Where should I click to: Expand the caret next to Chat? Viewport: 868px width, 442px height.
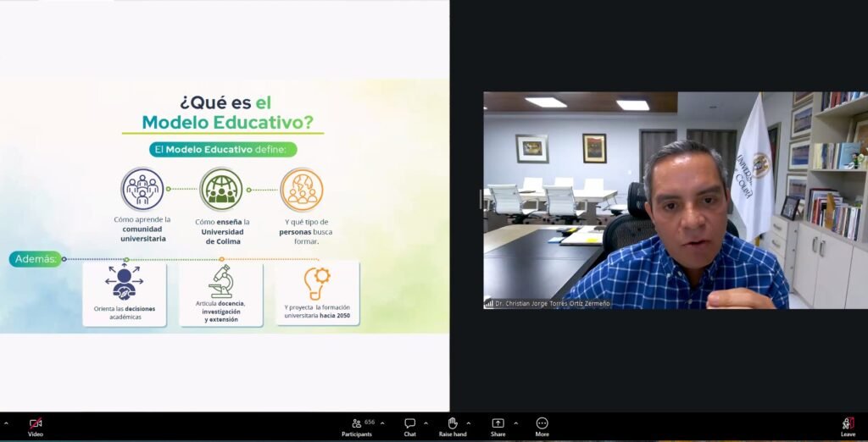tap(426, 423)
